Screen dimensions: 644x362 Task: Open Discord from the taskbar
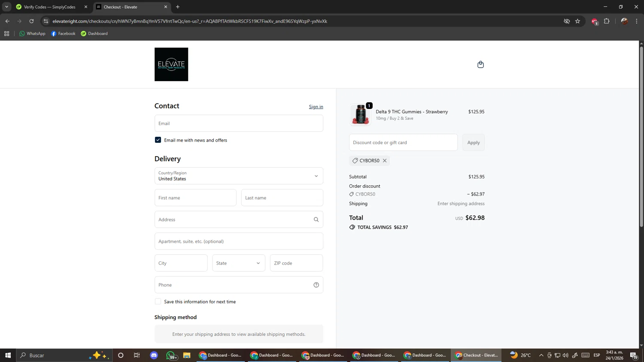[154, 355]
